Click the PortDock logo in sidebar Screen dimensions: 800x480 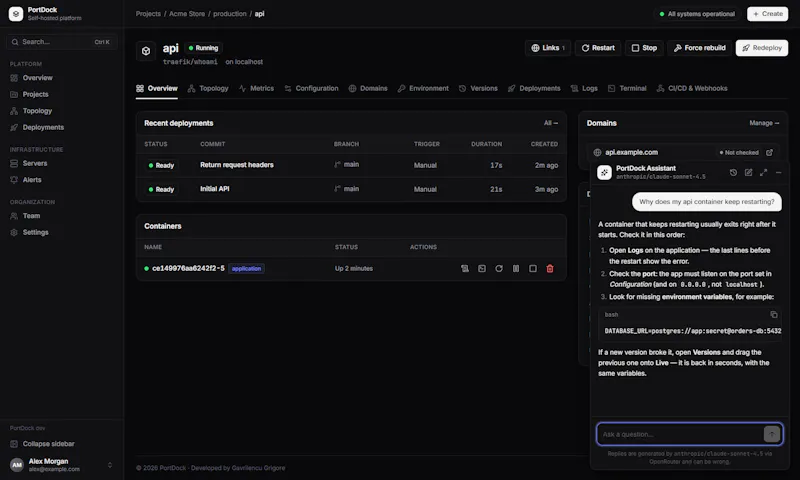(16, 14)
